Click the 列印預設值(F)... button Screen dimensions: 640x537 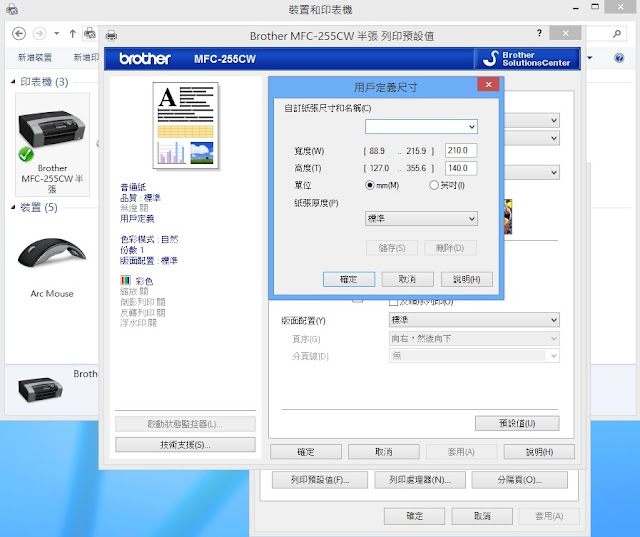pyautogui.click(x=320, y=480)
